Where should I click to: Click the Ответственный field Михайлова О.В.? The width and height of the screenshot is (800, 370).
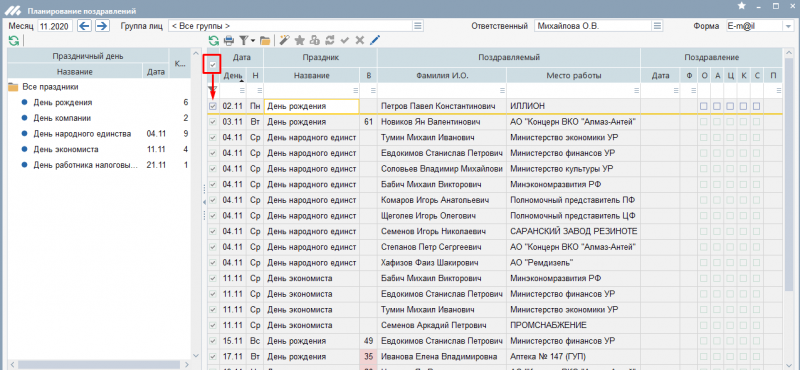593,26
